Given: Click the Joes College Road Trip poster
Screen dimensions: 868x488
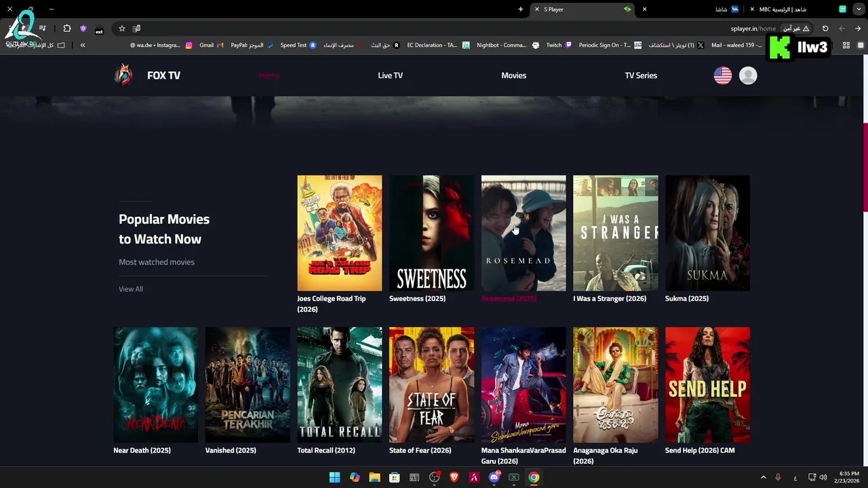Looking at the screenshot, I should 339,233.
